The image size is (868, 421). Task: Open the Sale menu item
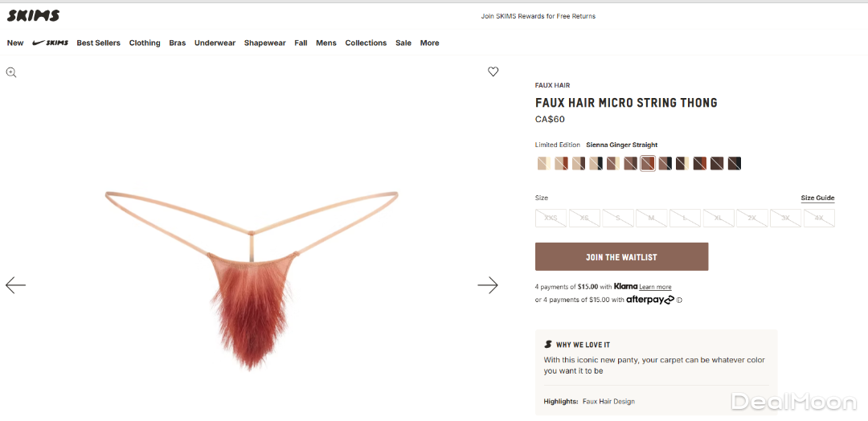click(x=403, y=43)
